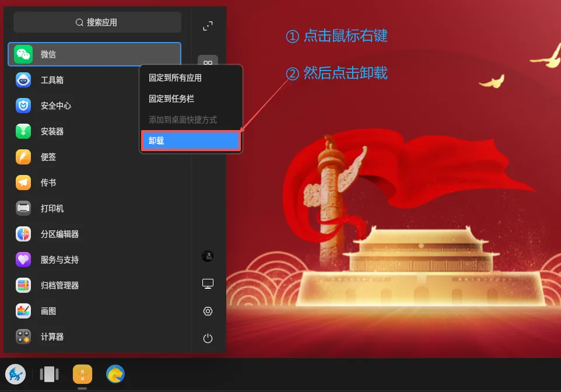Image resolution: width=561 pixels, height=392 pixels.
Task: Open the 计算器 calculator icon
Action: tap(23, 337)
